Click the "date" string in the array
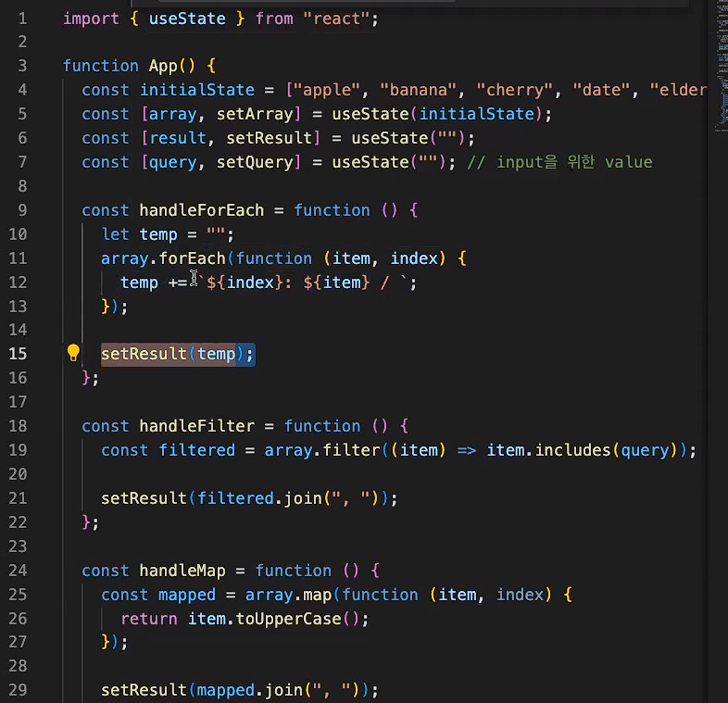 [602, 90]
